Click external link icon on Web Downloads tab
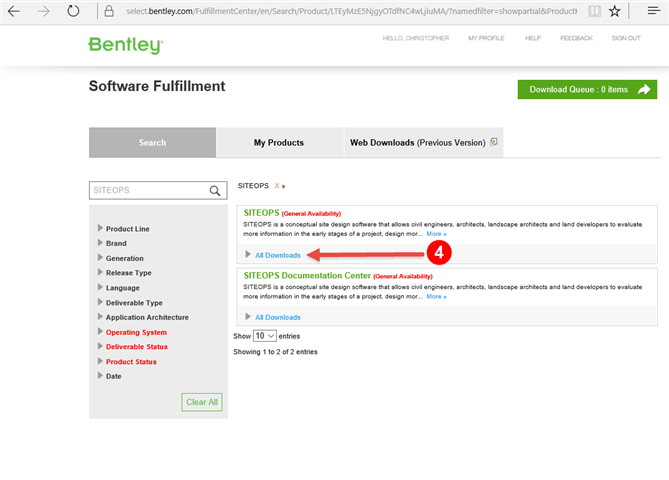This screenshot has height=480, width=669. [x=494, y=142]
